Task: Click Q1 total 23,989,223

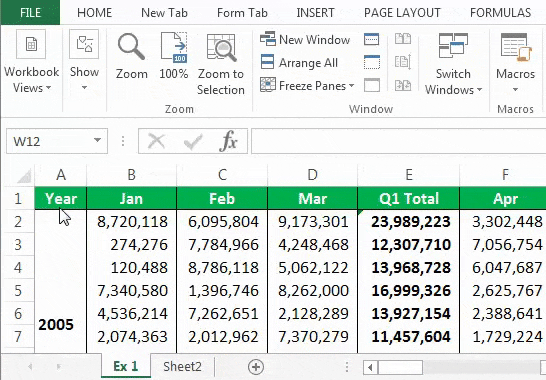Action: click(x=409, y=222)
